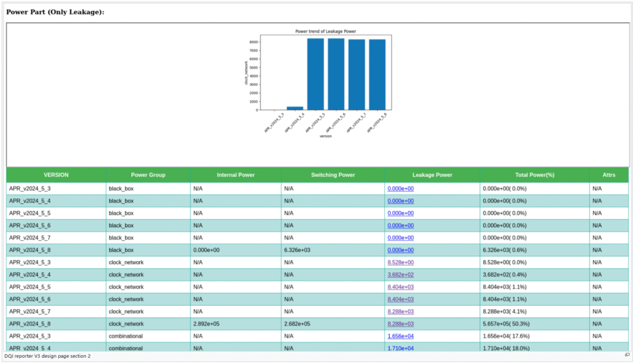Viewport: 634px width, 364px height.
Task: Click the small APR_v2024_5_4 bar in chart
Action: point(295,108)
